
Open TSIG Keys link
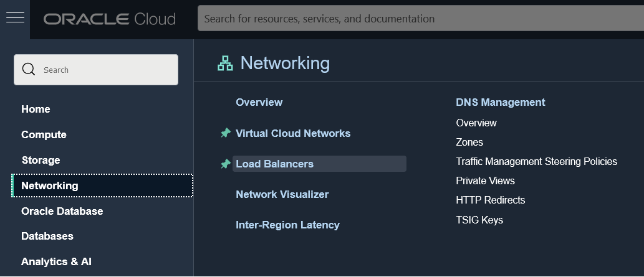pos(479,220)
